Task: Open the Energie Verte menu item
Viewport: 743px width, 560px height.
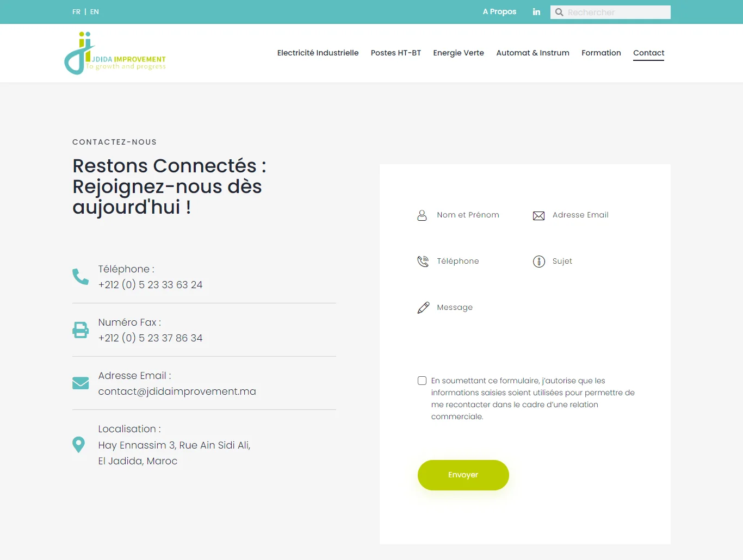Action: coord(458,53)
